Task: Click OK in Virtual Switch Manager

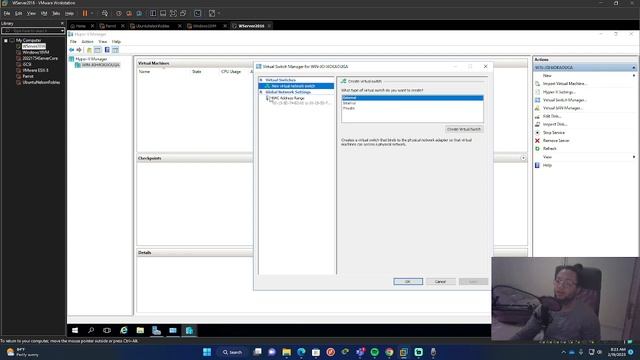Action: [408, 282]
